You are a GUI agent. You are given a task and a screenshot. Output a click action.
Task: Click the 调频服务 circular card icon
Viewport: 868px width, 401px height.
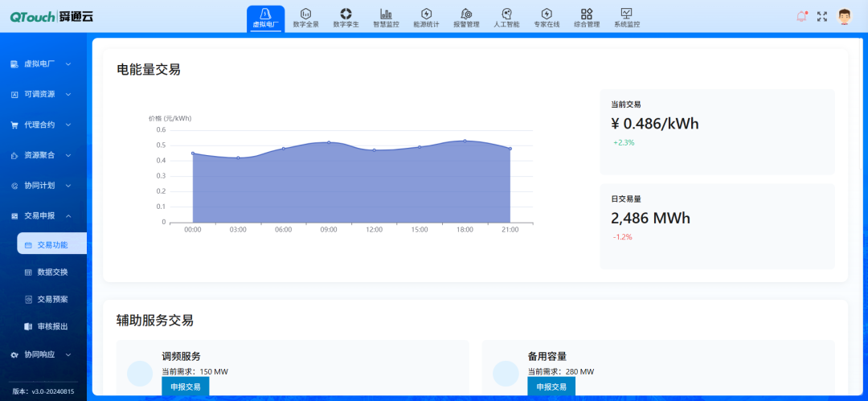pyautogui.click(x=140, y=374)
